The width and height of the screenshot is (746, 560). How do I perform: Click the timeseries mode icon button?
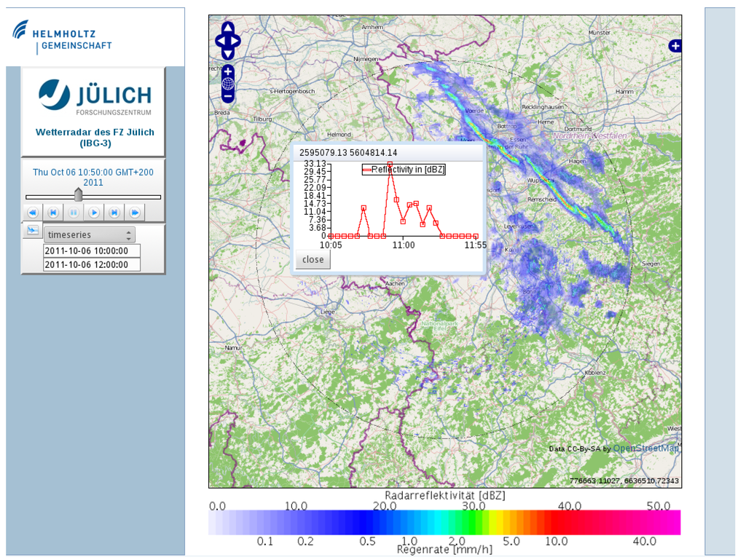tap(32, 231)
